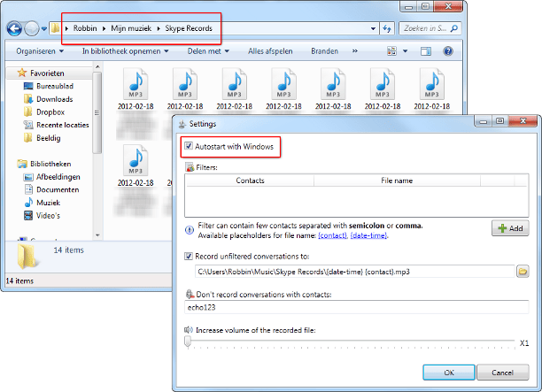Expand arrow after Mijn muziek in breadcrumb
Screen dimensions: 542x392
[x=159, y=28]
